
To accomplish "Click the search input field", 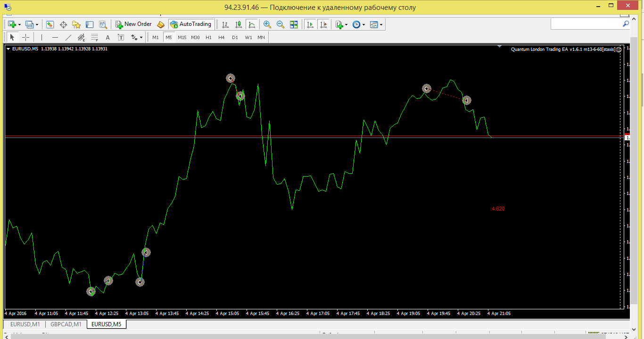I will (586, 24).
